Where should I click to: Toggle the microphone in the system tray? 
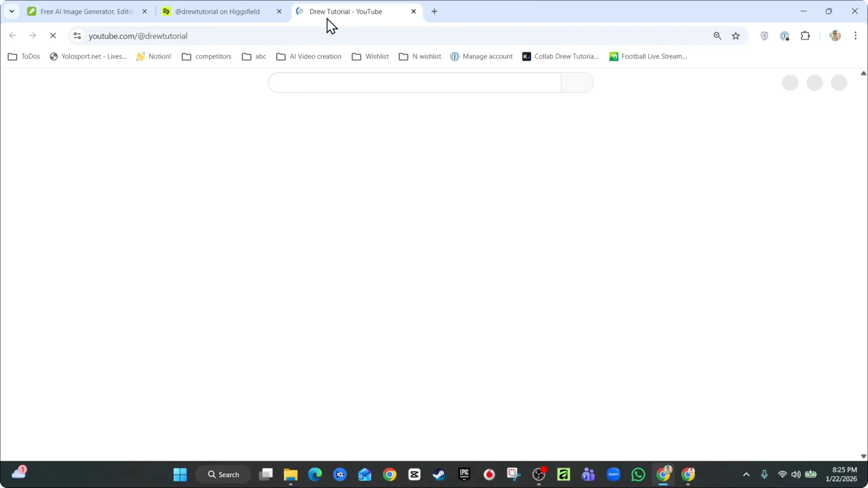click(x=764, y=474)
